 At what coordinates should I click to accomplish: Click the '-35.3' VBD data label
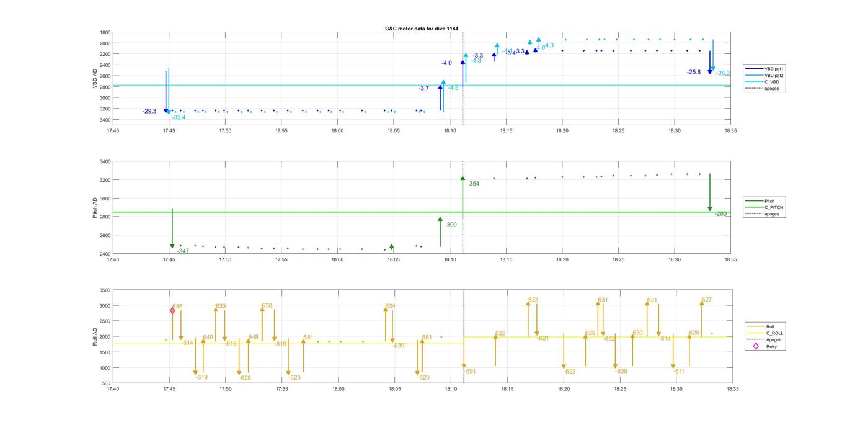[x=723, y=73]
